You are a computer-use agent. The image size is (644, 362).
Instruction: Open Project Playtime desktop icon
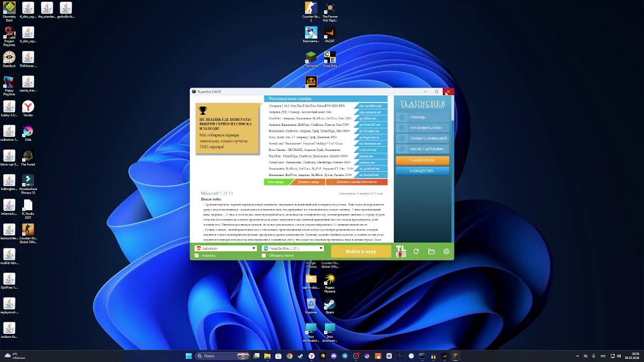tap(9, 36)
